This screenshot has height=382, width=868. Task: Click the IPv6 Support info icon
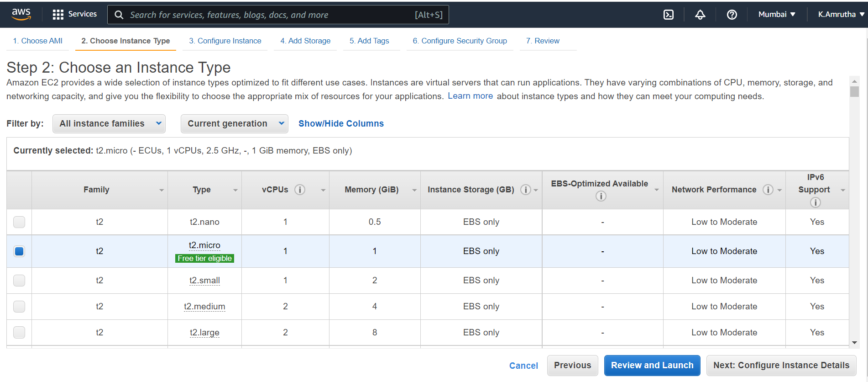click(x=816, y=202)
